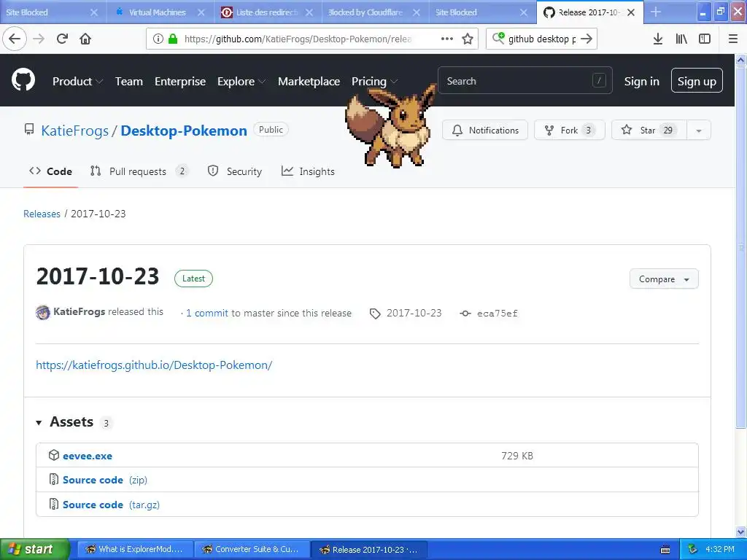Click the 4:32 PM taskbar clock
Viewport: 747px width, 560px height.
coord(720,549)
